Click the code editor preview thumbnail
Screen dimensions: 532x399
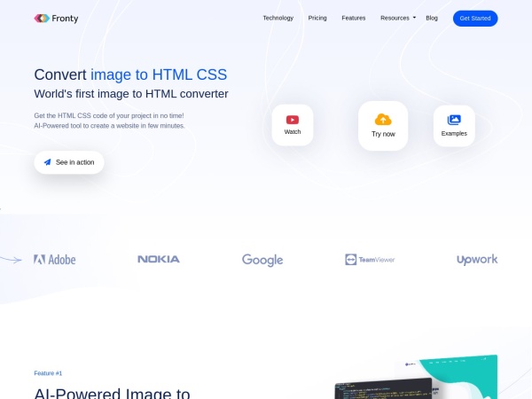pyautogui.click(x=383, y=388)
